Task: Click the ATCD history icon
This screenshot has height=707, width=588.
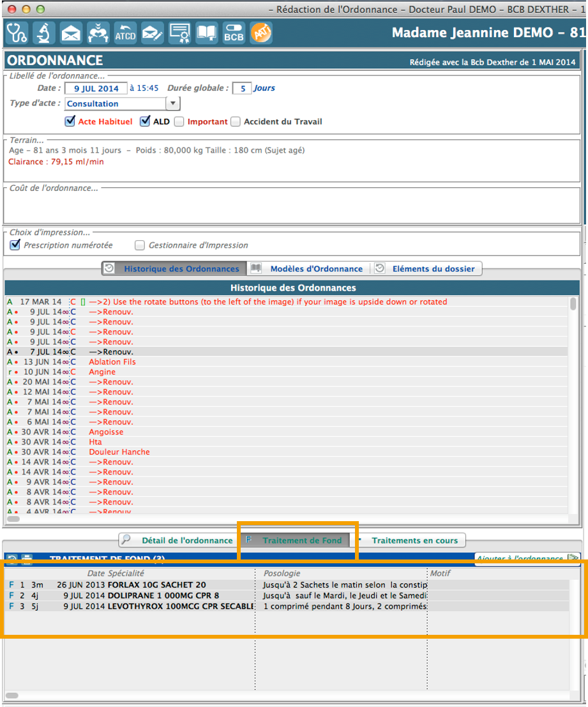Action: 125,33
